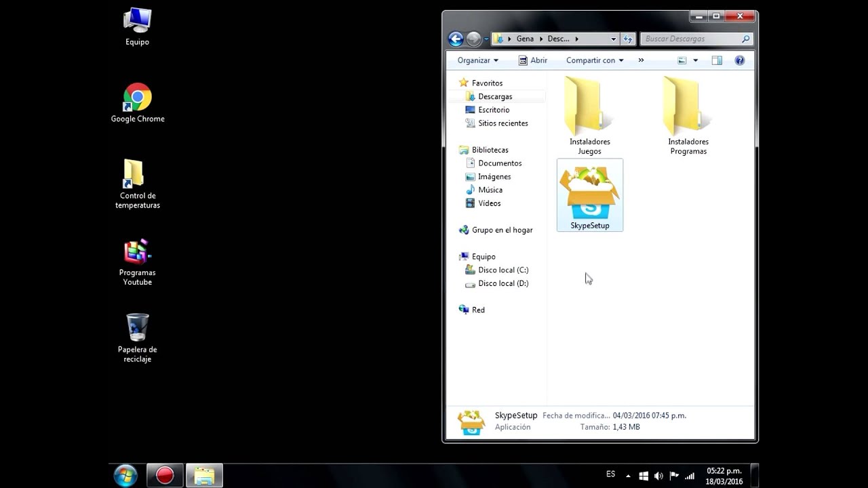Click the ES language indicator
Screen dimensions: 868x488
click(610, 474)
